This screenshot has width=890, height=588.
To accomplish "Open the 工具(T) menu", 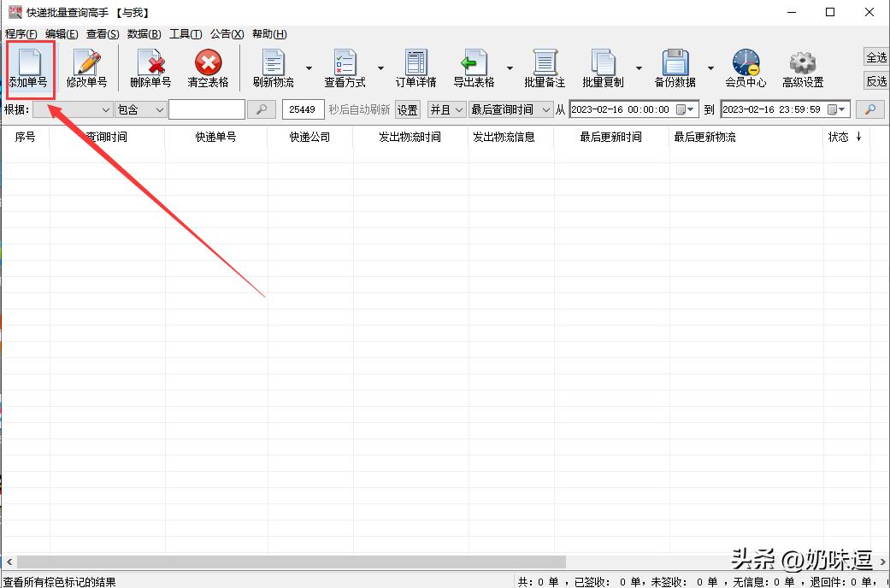I will coord(186,34).
